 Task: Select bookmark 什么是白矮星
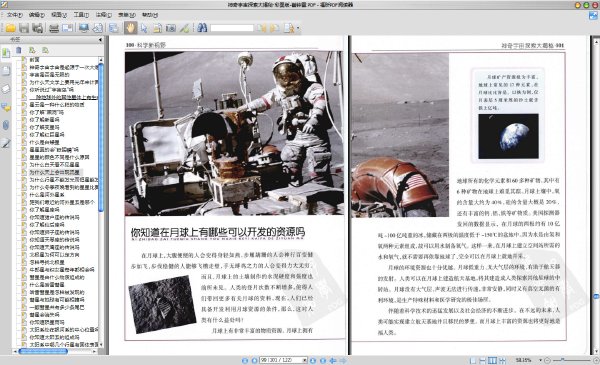tap(44, 142)
